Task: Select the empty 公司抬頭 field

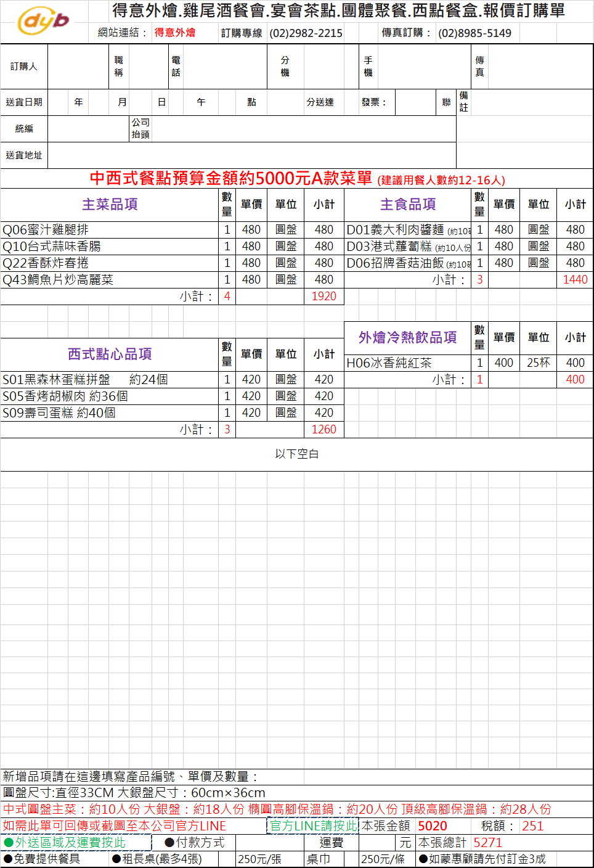Action: click(304, 129)
